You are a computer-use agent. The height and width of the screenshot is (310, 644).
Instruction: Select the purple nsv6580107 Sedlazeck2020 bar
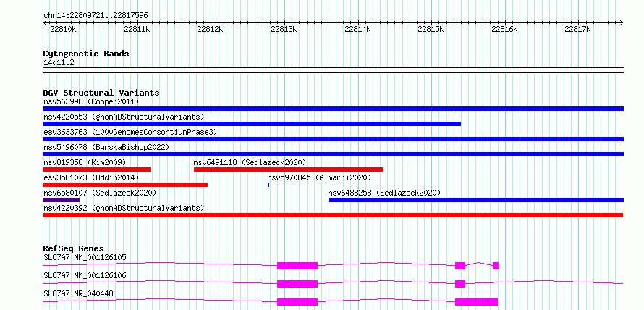click(x=61, y=200)
